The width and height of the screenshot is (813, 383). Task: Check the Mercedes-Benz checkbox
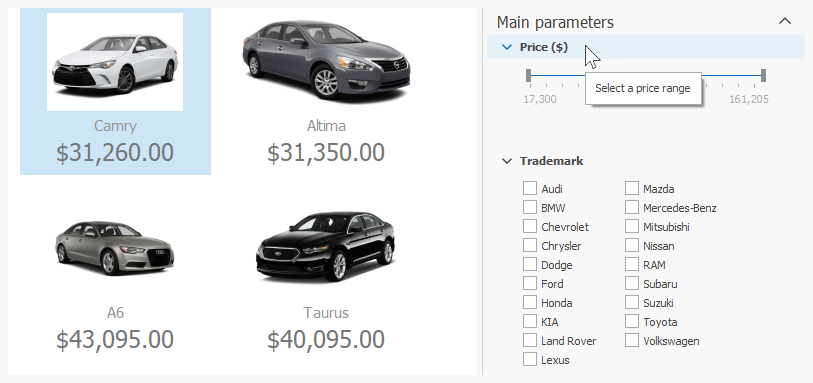[632, 207]
